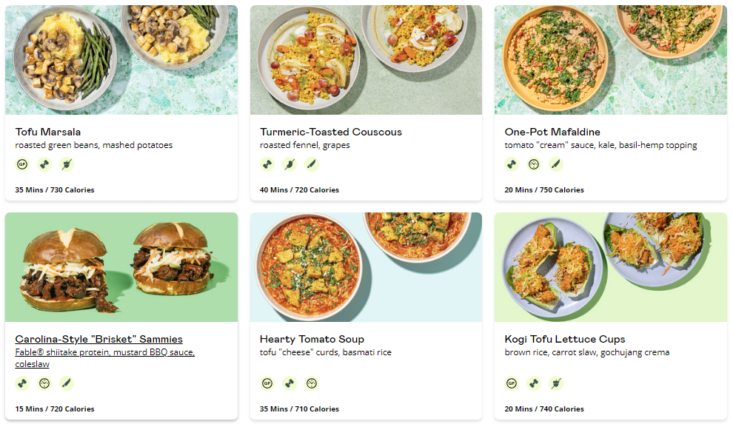Click the smiley face badge on Carolina-Style Sammies
The image size is (733, 427).
[44, 382]
